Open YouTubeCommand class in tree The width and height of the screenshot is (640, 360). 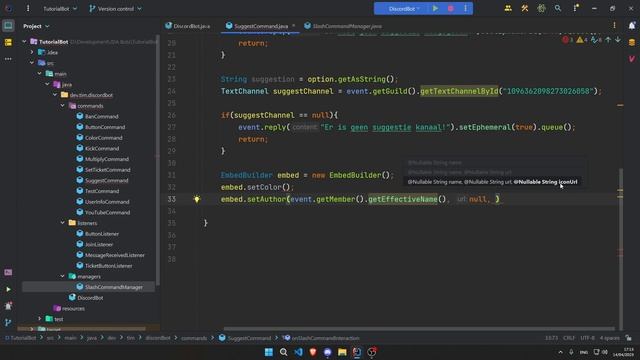coord(107,212)
